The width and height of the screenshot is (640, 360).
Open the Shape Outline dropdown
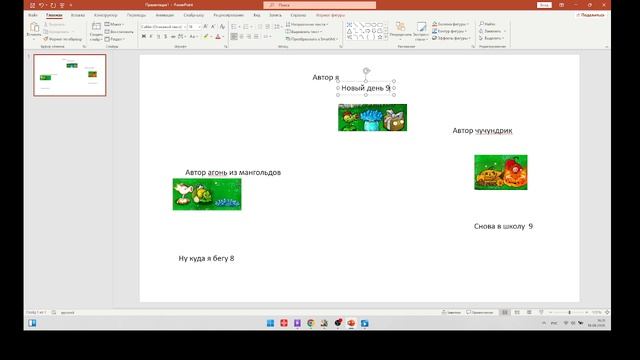click(449, 31)
